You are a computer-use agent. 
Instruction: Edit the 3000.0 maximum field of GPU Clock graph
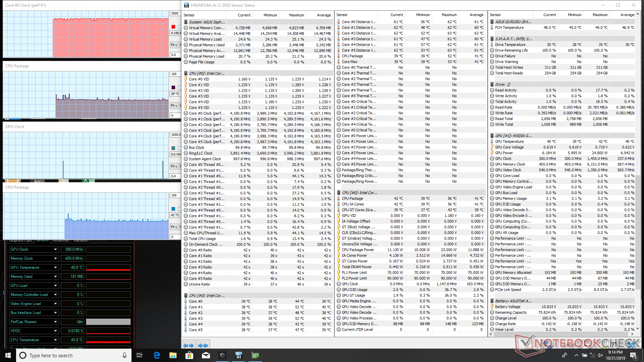175,135
